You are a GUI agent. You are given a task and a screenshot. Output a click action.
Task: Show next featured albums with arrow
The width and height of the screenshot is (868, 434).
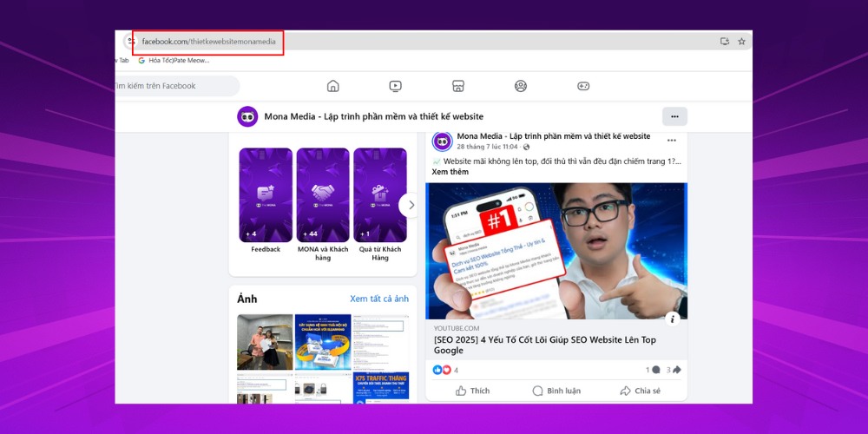pos(411,205)
